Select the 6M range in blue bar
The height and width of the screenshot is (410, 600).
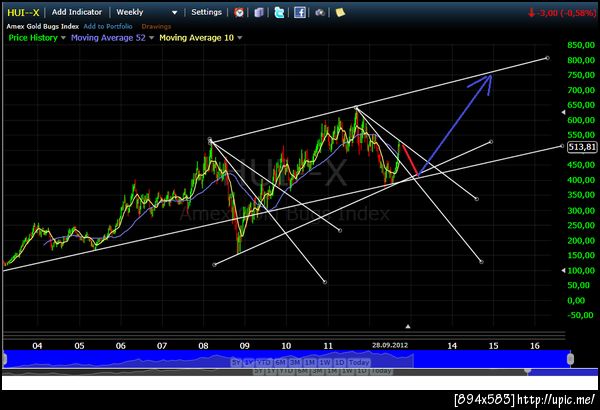[280, 362]
